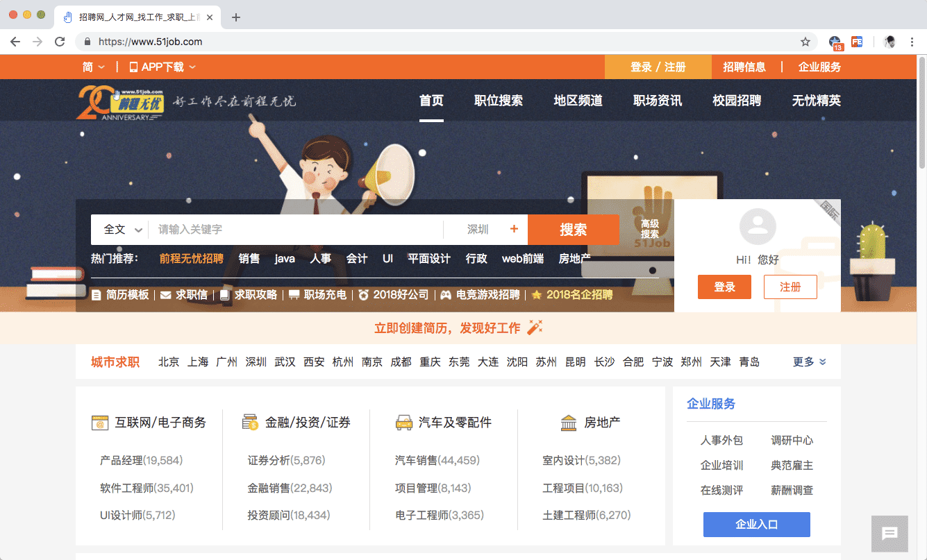Bookmark the page with the star icon
The height and width of the screenshot is (560, 927).
point(805,42)
